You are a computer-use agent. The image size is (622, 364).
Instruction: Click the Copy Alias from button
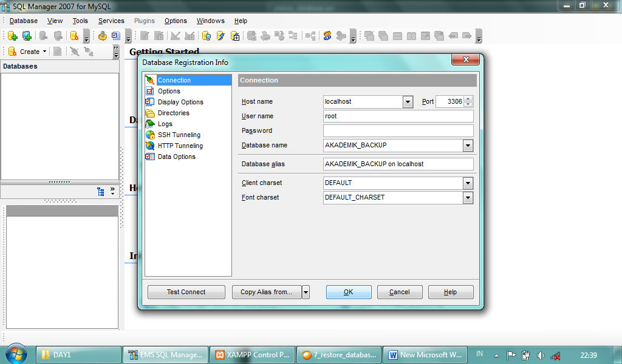coord(267,292)
